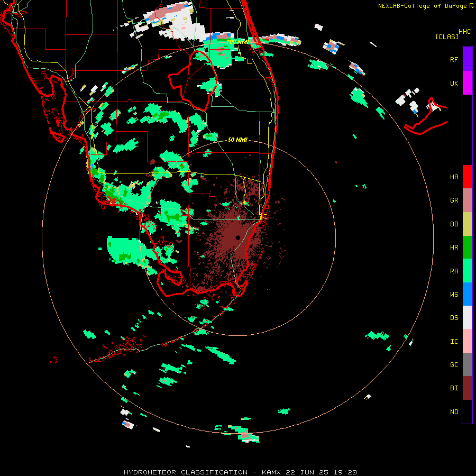Click the gray GC ground clutter swatch

tap(467, 364)
